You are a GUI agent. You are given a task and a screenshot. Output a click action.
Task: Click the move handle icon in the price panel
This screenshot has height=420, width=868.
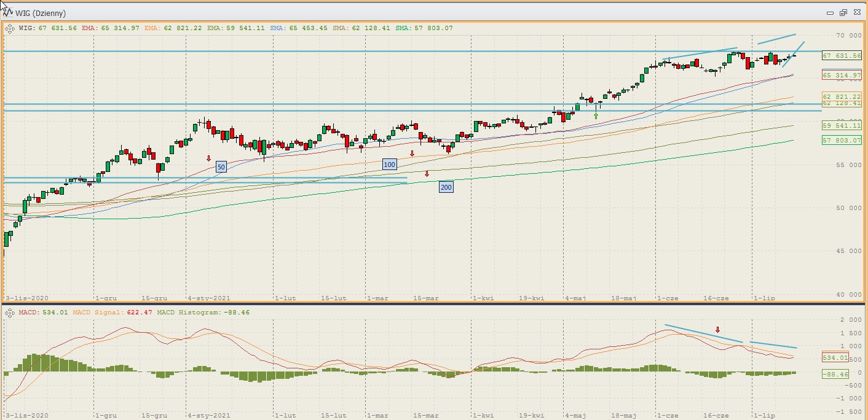[10, 28]
